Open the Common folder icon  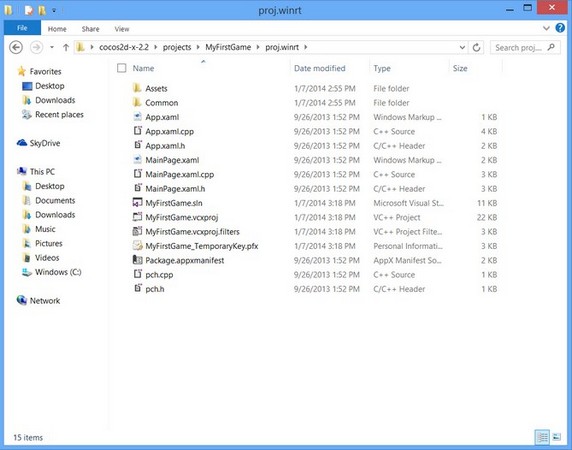point(137,102)
